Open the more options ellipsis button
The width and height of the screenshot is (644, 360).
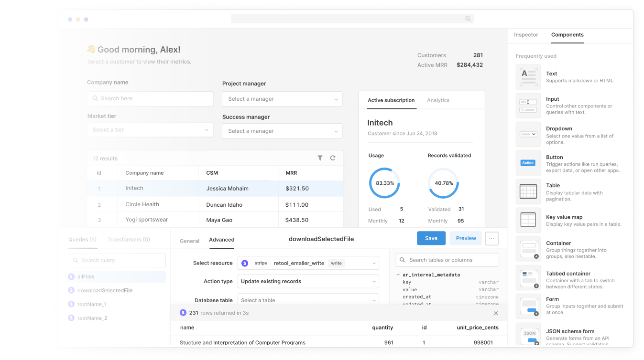tap(491, 238)
